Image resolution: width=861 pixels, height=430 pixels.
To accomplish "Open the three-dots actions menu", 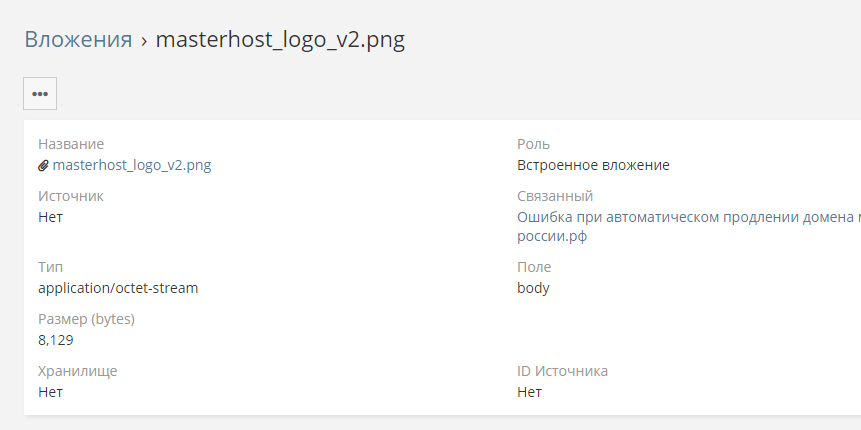I will point(40,93).
